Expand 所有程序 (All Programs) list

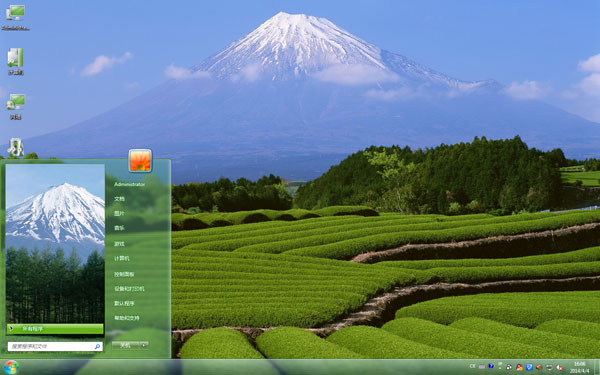click(55, 329)
